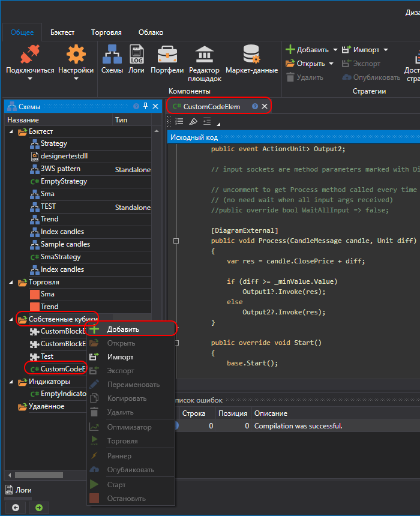Select the Удалённое folder
The image size is (420, 516).
[x=41, y=407]
